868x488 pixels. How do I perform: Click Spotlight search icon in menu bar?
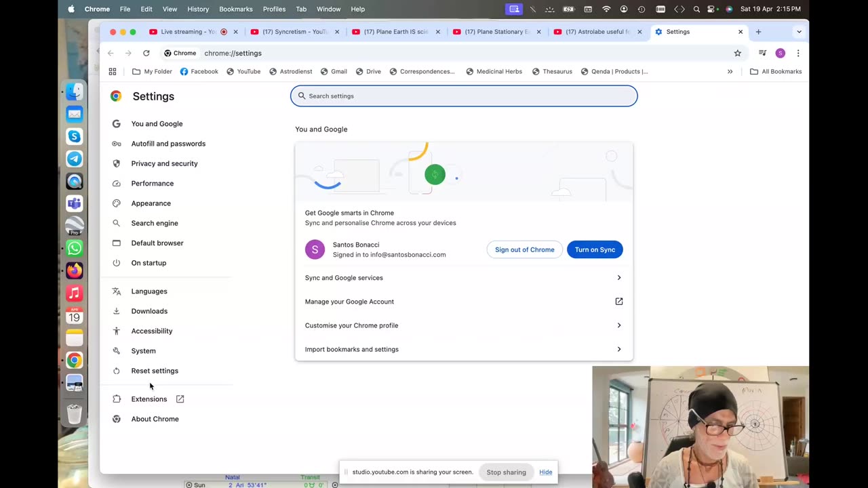(x=696, y=9)
